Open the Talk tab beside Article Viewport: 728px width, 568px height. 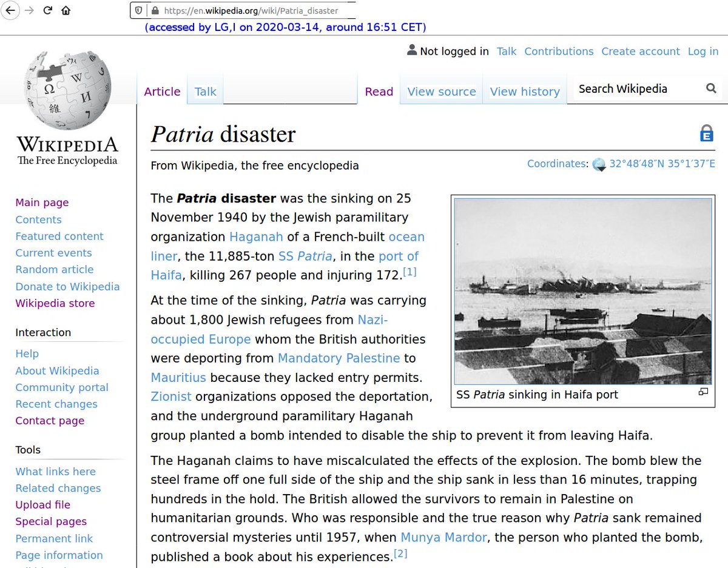(205, 92)
